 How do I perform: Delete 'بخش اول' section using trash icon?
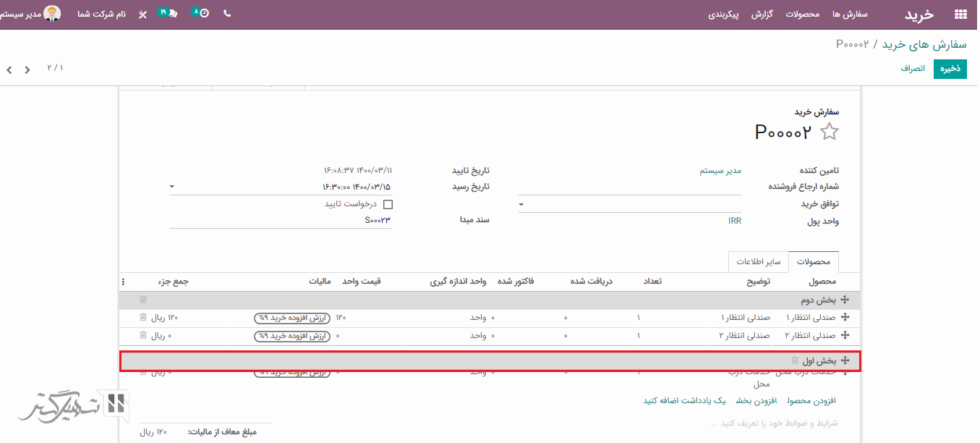coord(795,360)
